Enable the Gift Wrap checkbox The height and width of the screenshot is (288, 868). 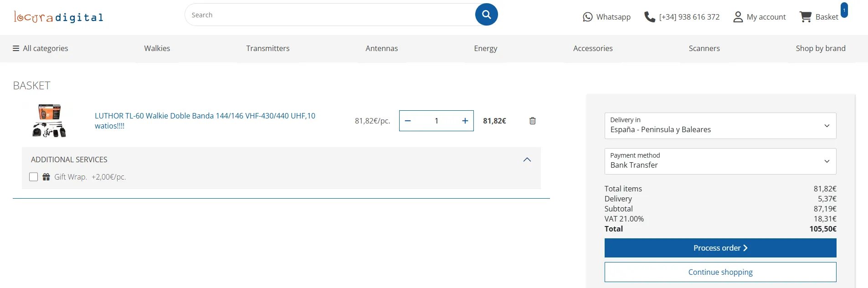tap(33, 177)
